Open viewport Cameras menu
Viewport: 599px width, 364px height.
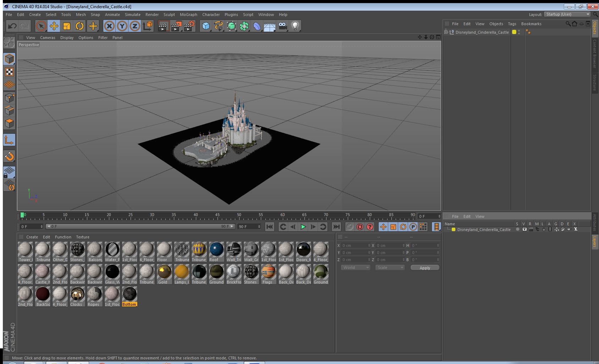(x=48, y=38)
